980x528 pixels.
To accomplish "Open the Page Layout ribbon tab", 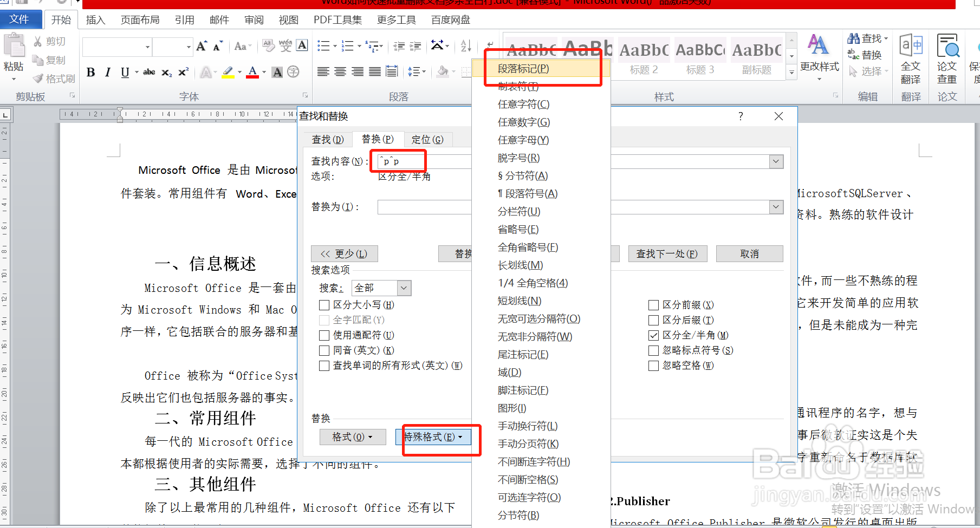I will point(140,20).
